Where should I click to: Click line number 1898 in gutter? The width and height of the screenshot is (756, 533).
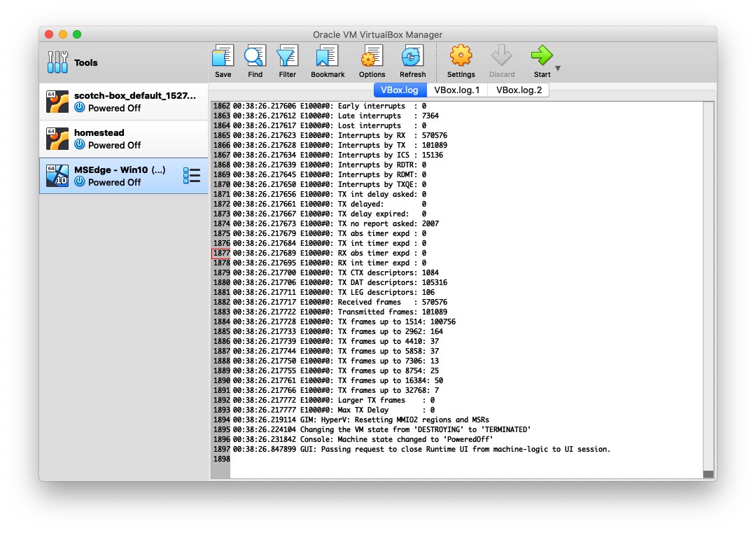tap(221, 459)
